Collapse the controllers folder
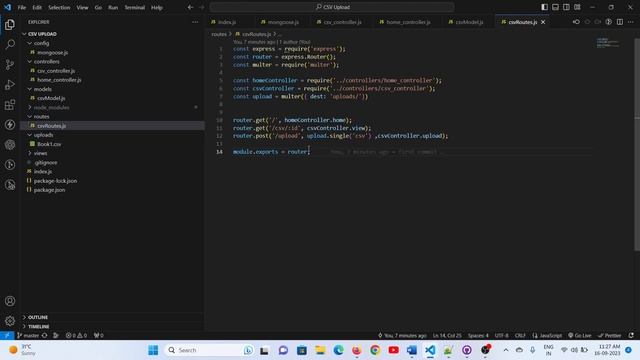640x360 pixels. point(112,61)
